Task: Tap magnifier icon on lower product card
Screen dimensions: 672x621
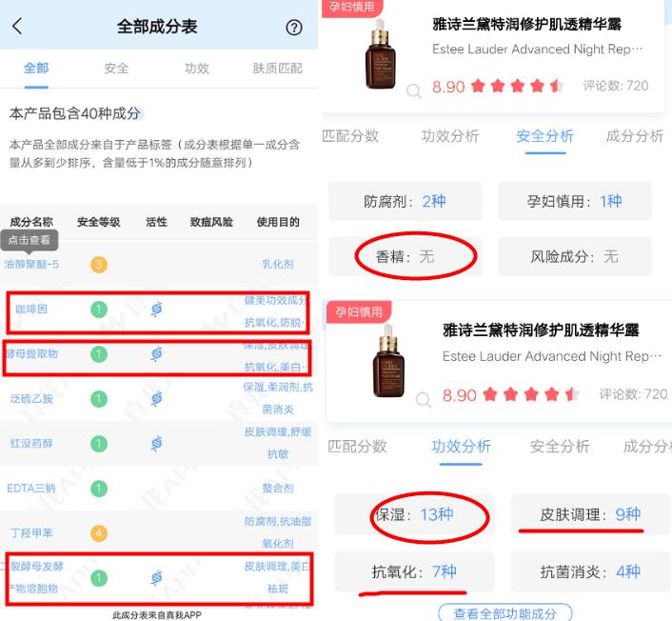Action: 424,399
